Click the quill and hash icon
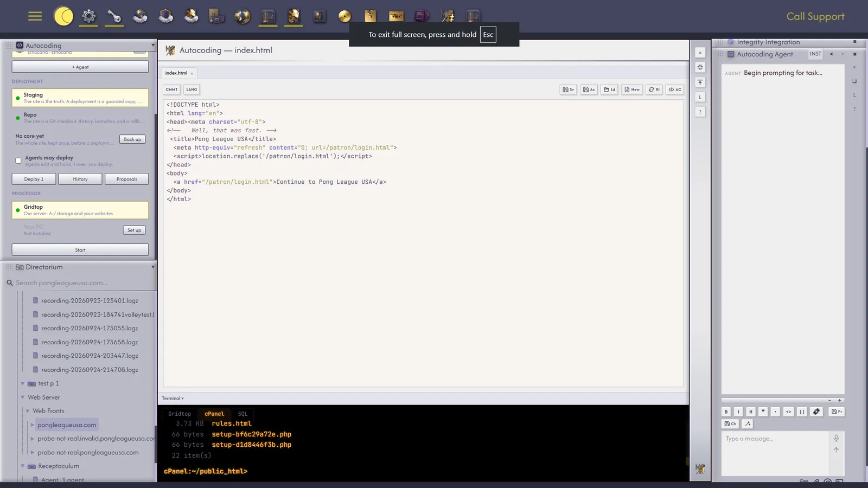The width and height of the screenshot is (868, 488). click(x=448, y=16)
